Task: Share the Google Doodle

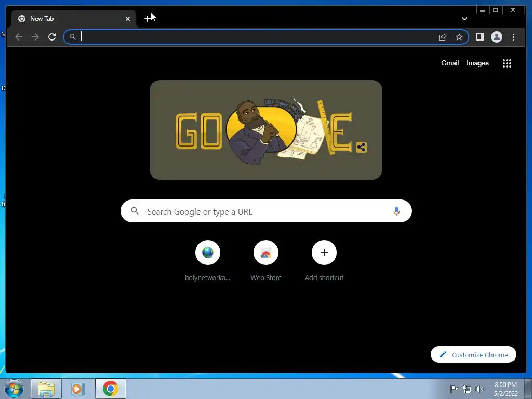Action: (362, 147)
